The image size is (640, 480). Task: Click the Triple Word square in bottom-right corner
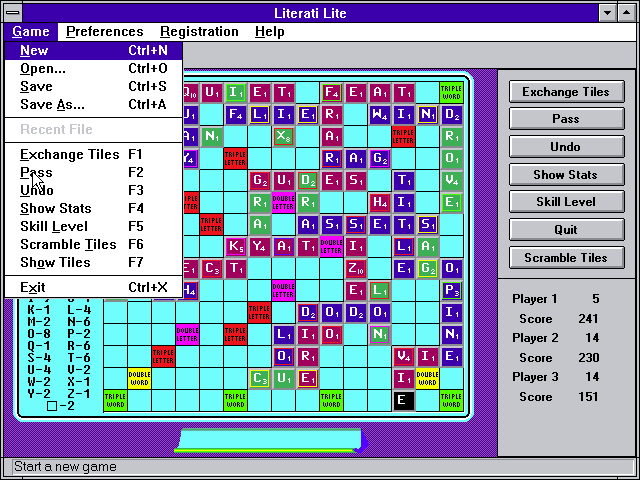(x=452, y=400)
